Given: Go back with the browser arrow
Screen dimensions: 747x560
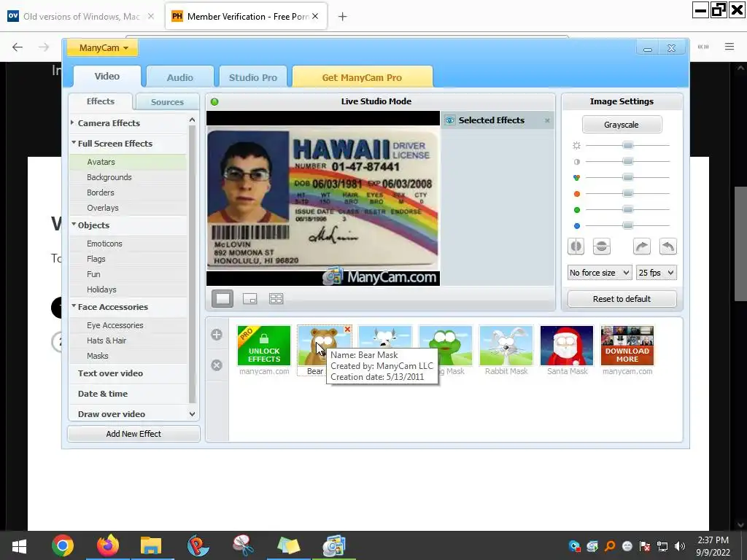Looking at the screenshot, I should click(18, 47).
